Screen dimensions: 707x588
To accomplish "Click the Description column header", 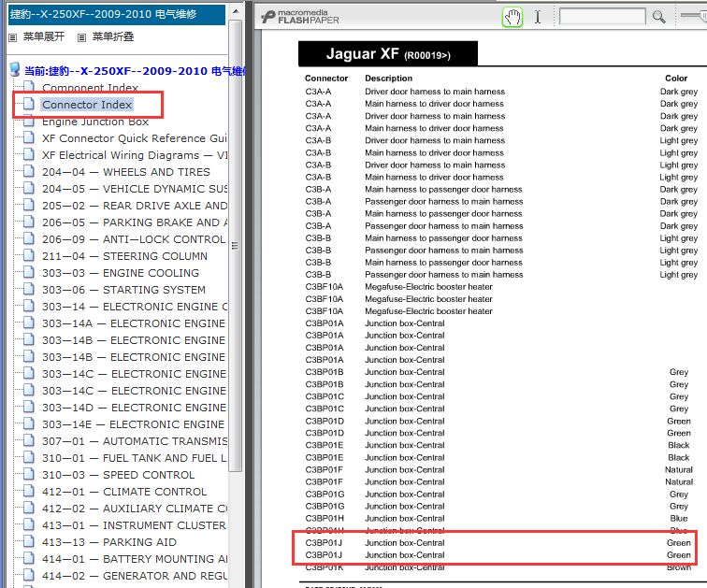I will tap(388, 79).
